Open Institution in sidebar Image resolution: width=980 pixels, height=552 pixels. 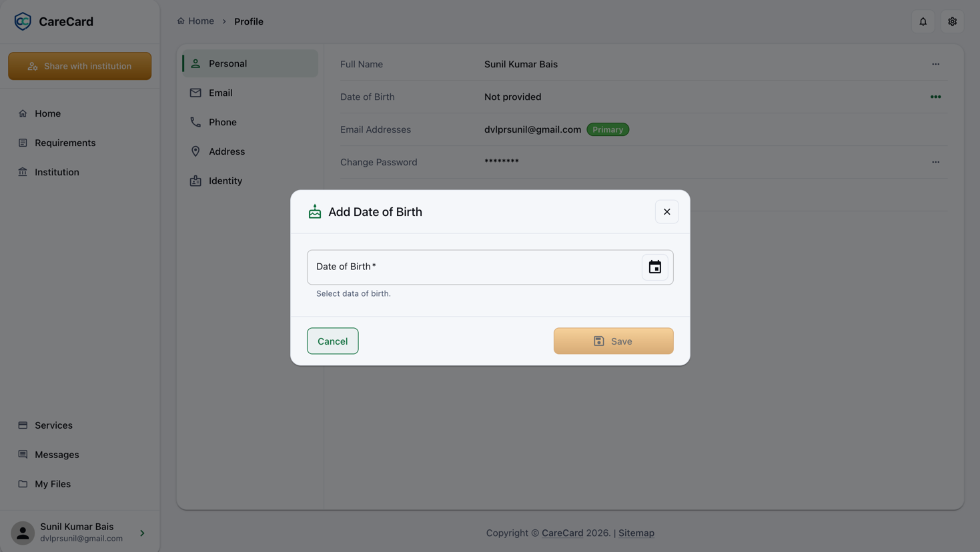tap(80, 172)
